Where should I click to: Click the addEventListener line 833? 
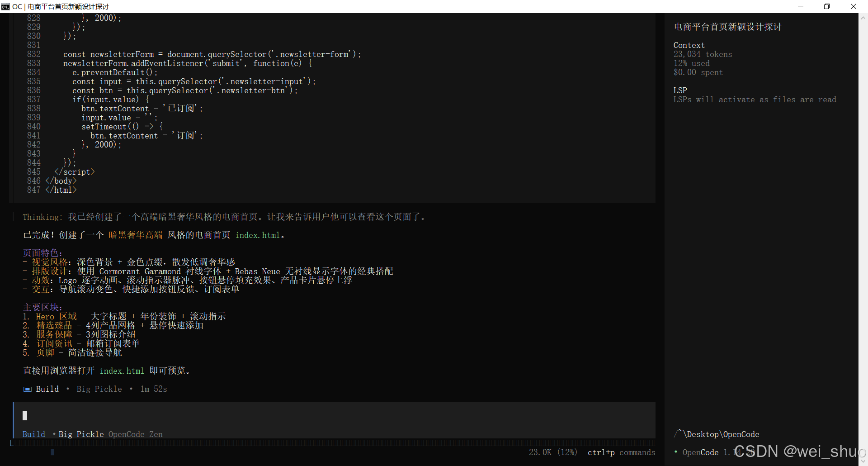188,63
